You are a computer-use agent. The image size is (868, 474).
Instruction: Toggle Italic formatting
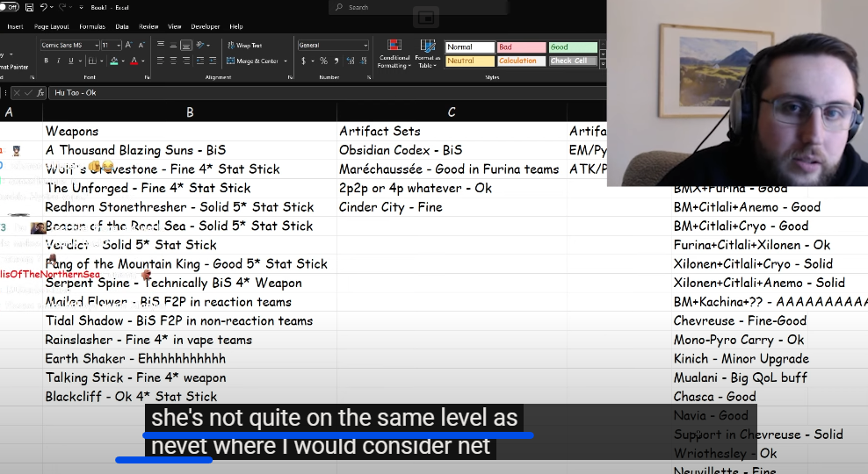pyautogui.click(x=58, y=61)
